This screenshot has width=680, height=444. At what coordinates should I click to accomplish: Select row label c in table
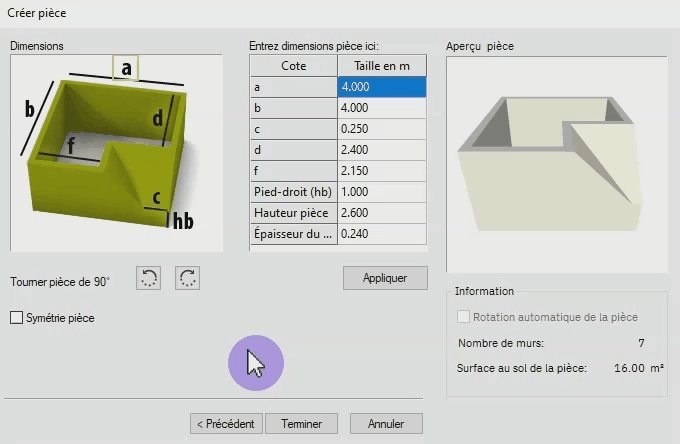(294, 129)
